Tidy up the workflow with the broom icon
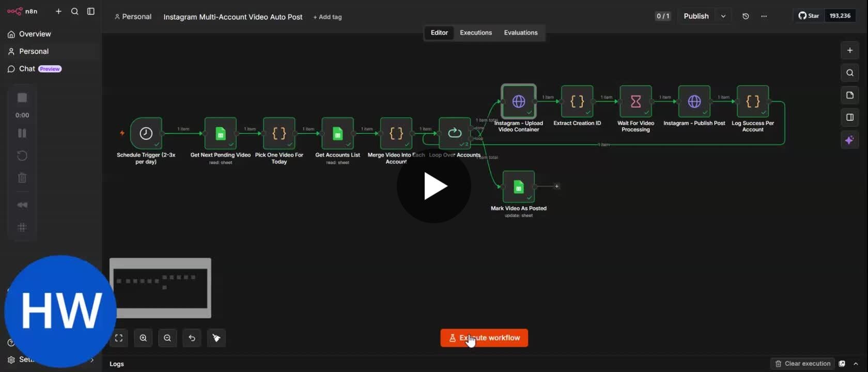Image resolution: width=868 pixels, height=372 pixels. pyautogui.click(x=216, y=338)
